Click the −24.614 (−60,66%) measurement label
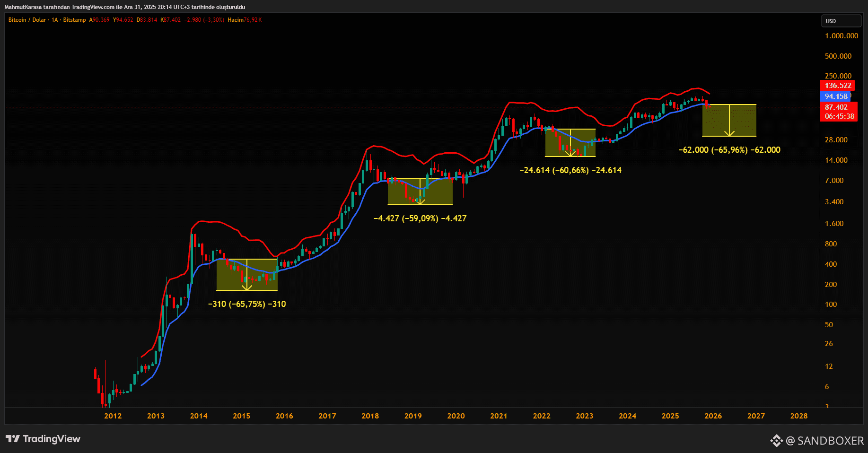Image resolution: width=868 pixels, height=453 pixels. point(570,170)
